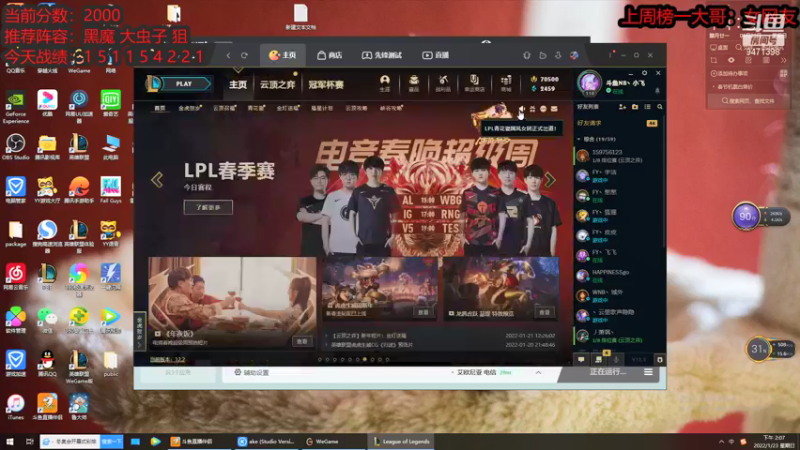Click the summoner avatar in League client
800x450 pixels.
(x=589, y=83)
